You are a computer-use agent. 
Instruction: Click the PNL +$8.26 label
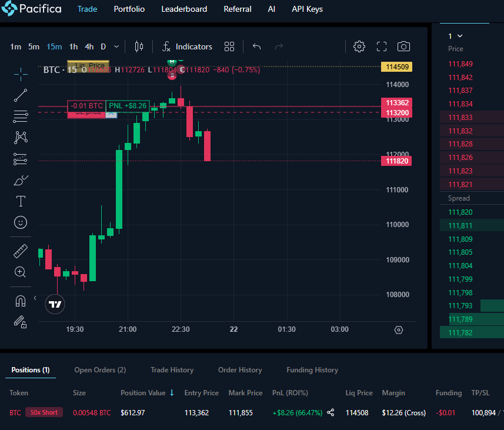click(x=128, y=106)
